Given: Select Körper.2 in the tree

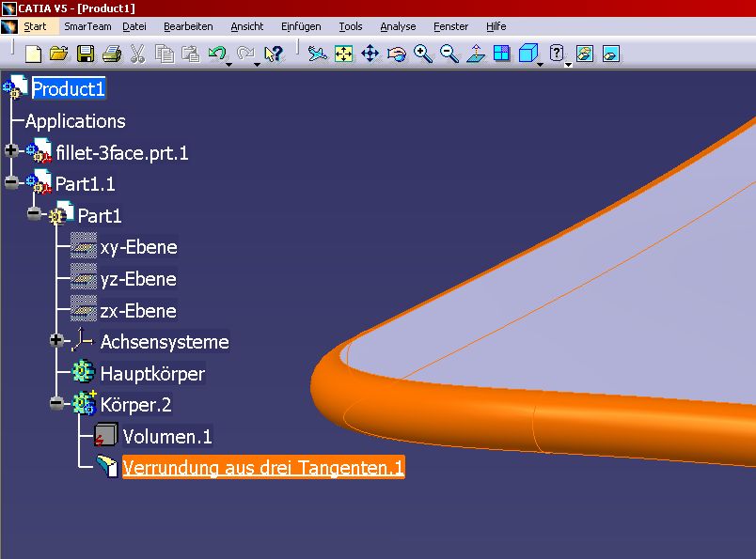Looking at the screenshot, I should [x=135, y=404].
